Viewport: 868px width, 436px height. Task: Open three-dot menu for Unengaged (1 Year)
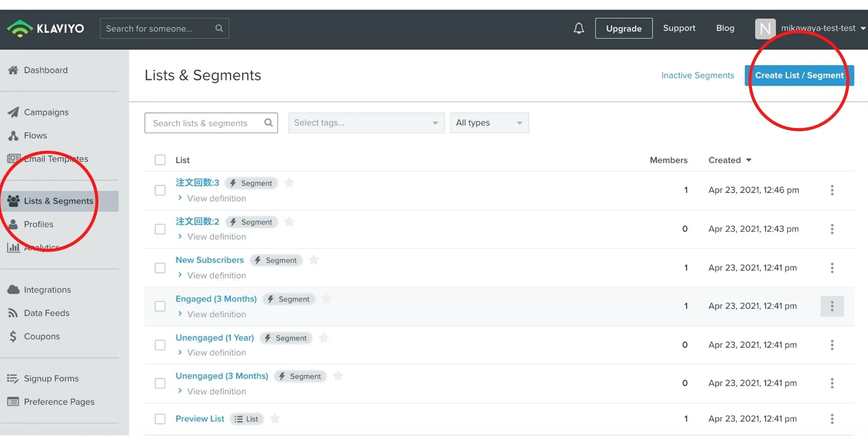pyautogui.click(x=832, y=345)
